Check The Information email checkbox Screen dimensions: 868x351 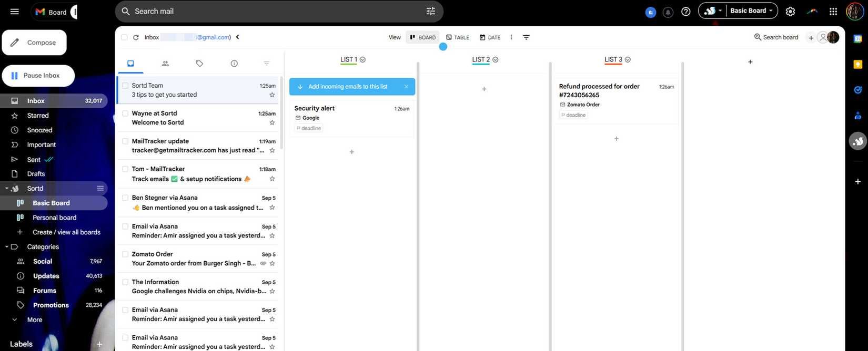(x=125, y=282)
